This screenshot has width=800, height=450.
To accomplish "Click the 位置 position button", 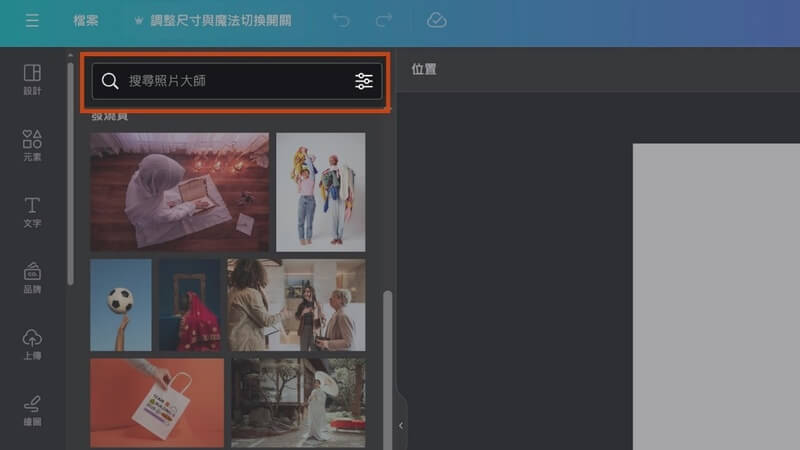I will 424,70.
